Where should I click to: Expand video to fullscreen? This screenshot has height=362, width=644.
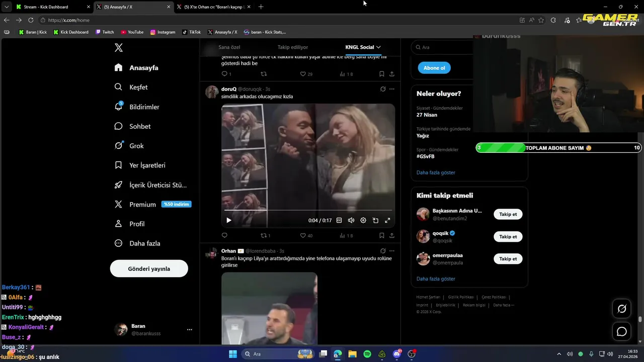[x=387, y=220]
